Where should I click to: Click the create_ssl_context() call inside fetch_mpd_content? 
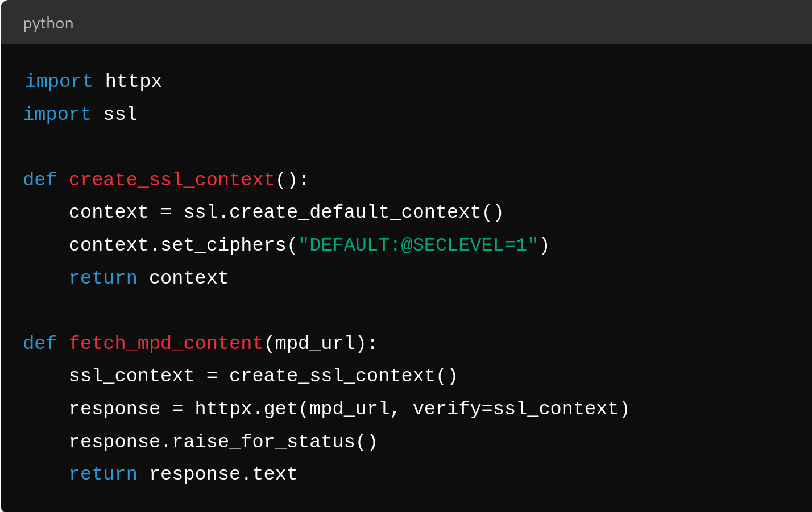(343, 376)
